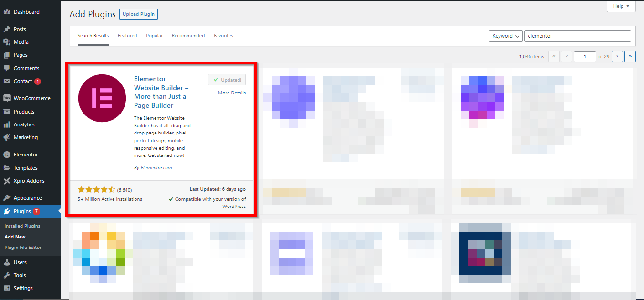Click the Pages icon in sidebar
Image resolution: width=644 pixels, height=300 pixels.
(x=7, y=55)
